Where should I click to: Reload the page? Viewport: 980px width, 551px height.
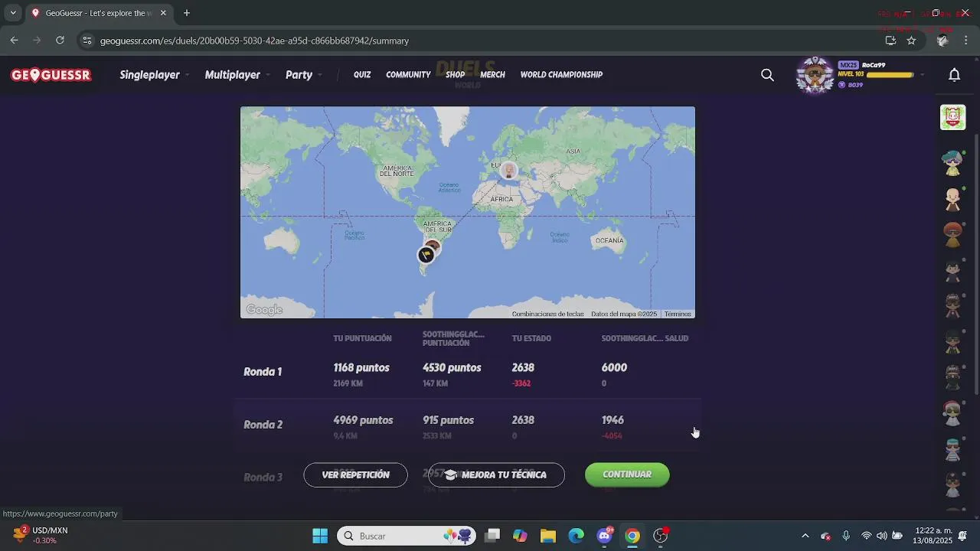tap(60, 41)
